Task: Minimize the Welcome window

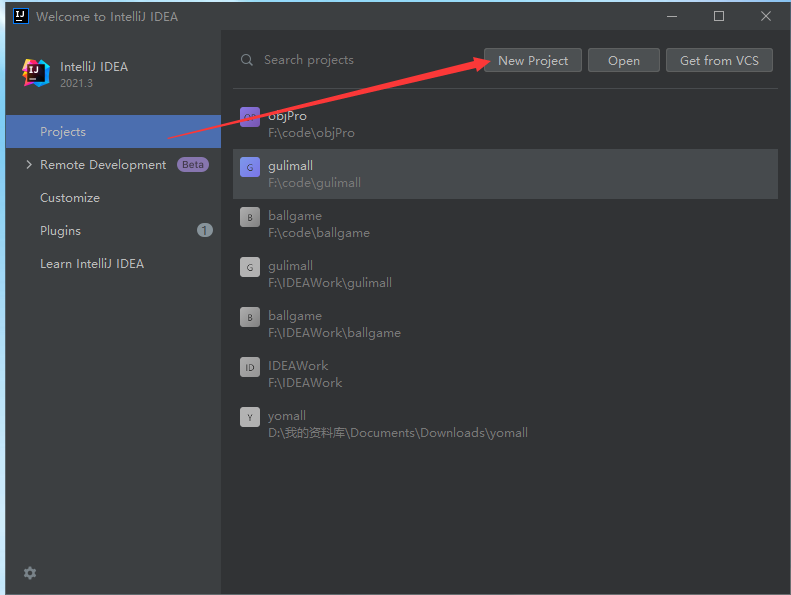Action: (x=672, y=16)
